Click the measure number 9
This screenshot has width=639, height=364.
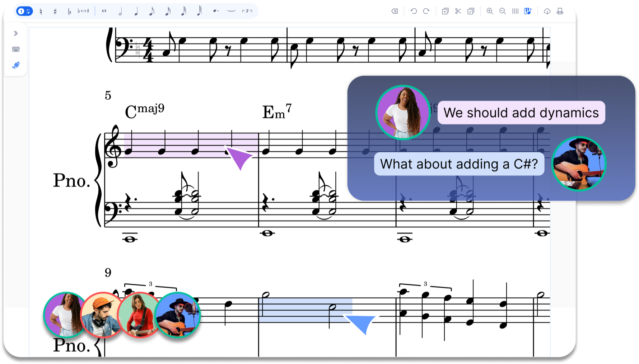click(x=108, y=273)
